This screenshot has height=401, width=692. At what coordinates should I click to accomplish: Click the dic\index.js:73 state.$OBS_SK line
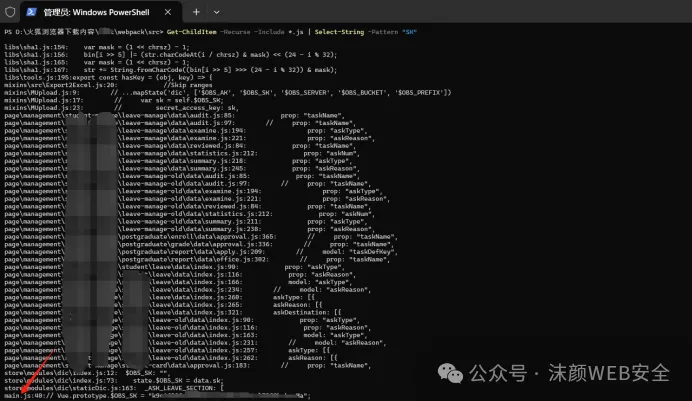coord(114,380)
